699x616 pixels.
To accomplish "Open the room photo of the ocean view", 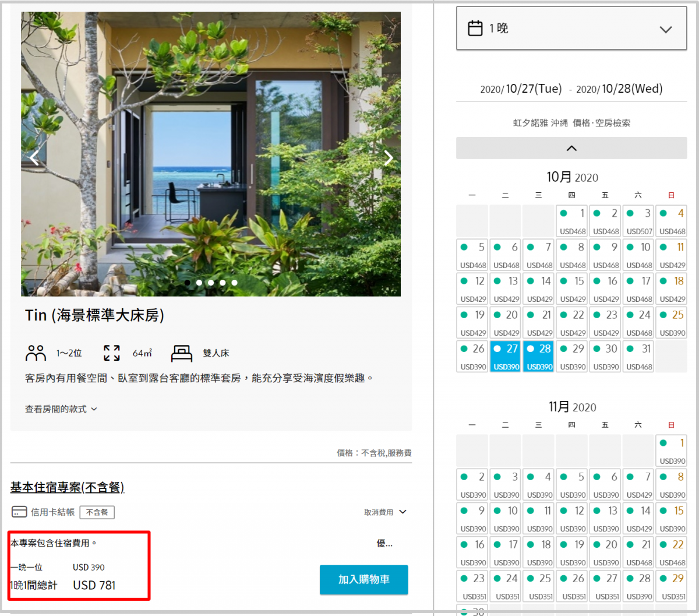I will coord(211,154).
